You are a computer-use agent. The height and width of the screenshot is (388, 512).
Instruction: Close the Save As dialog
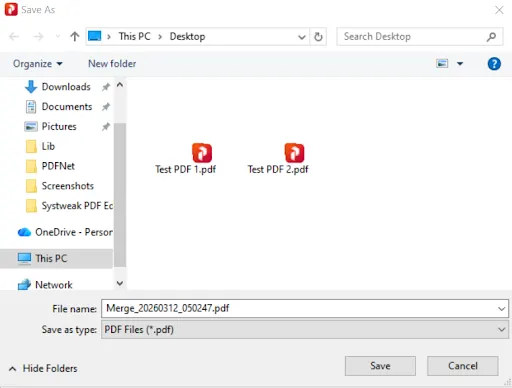(499, 10)
